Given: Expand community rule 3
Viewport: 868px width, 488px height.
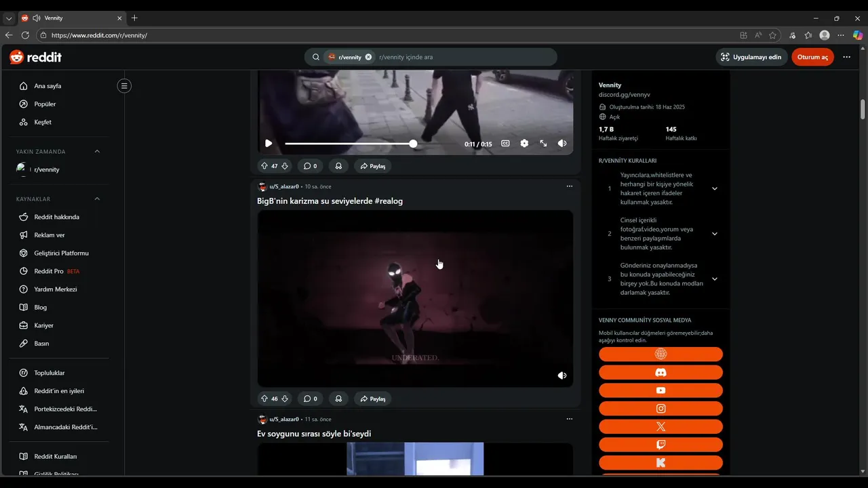Looking at the screenshot, I should click(715, 279).
